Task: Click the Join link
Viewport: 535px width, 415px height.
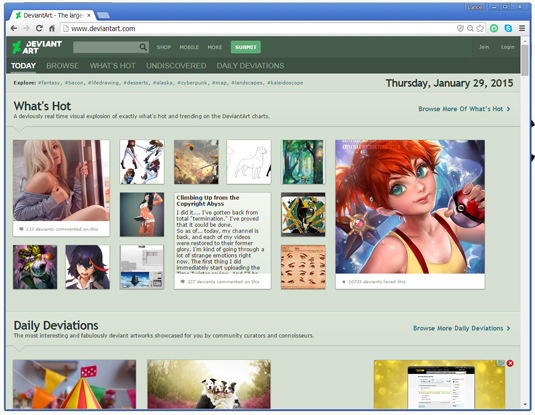Action: tap(484, 47)
